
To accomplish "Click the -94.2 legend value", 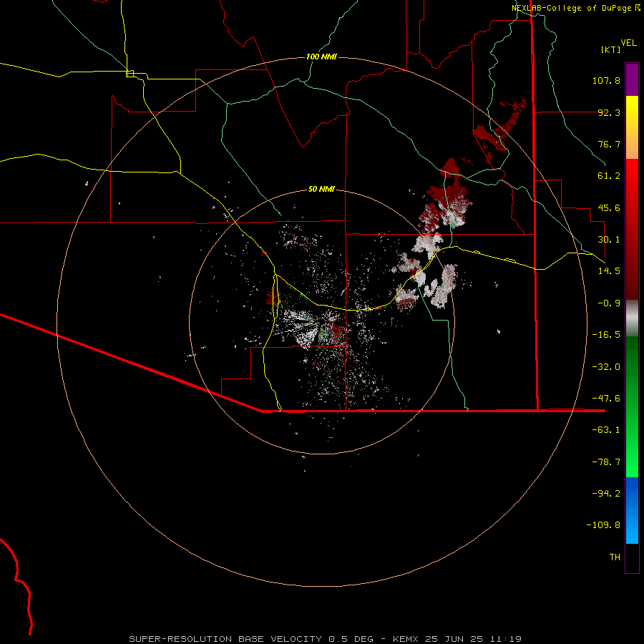I will (x=606, y=493).
